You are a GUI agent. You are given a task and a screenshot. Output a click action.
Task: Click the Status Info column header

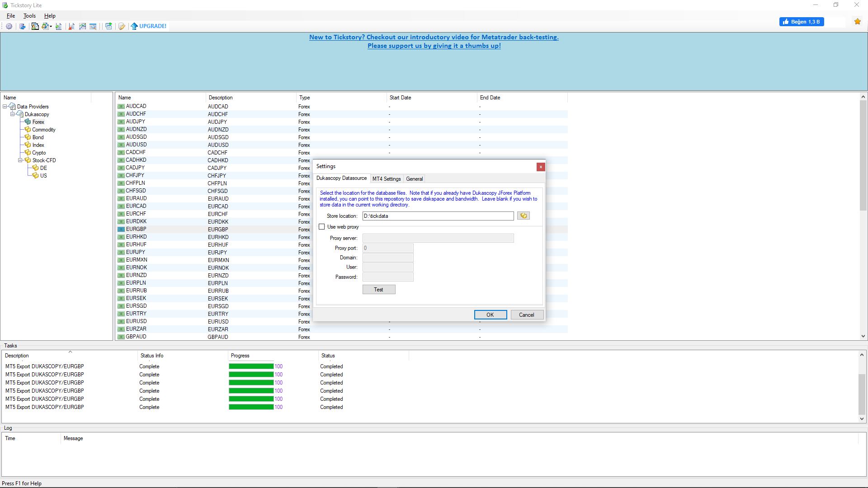coord(183,356)
